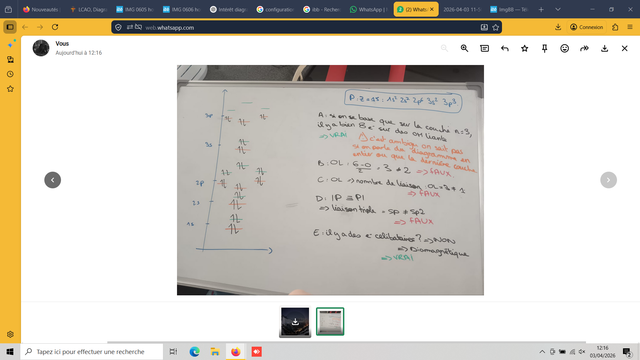Open the site permissions icon in address bar
640x360 pixels.
coord(130,27)
